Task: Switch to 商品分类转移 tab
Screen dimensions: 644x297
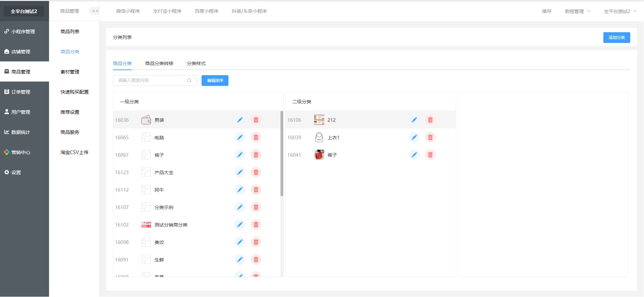Action: point(159,63)
